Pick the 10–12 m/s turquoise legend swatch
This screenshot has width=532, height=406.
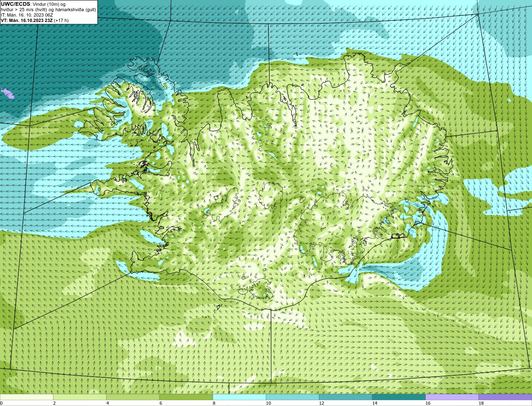tap(293, 397)
